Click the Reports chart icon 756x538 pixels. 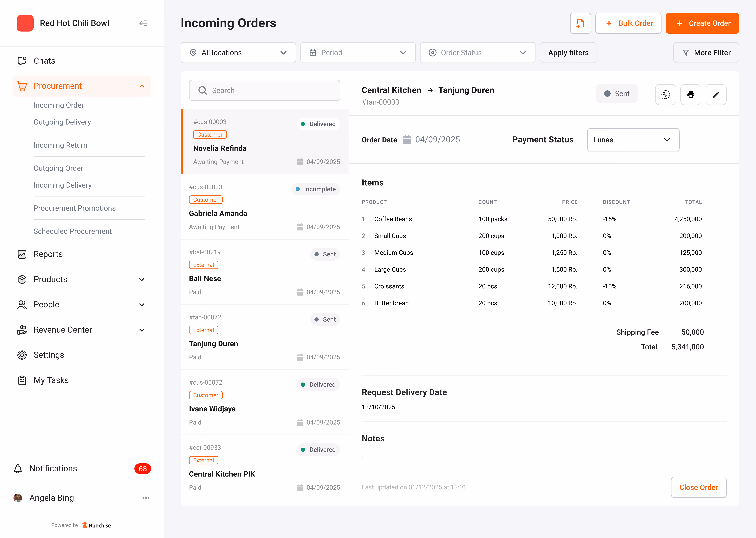click(x=22, y=254)
